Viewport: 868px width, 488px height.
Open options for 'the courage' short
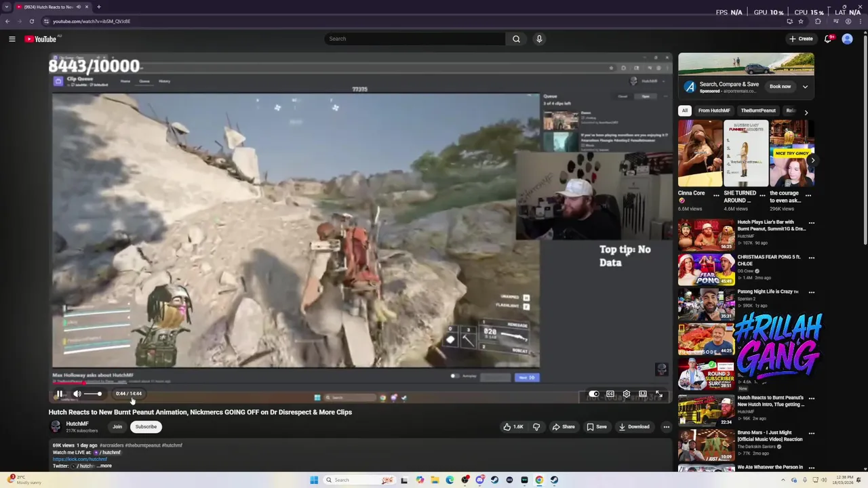[x=808, y=195]
